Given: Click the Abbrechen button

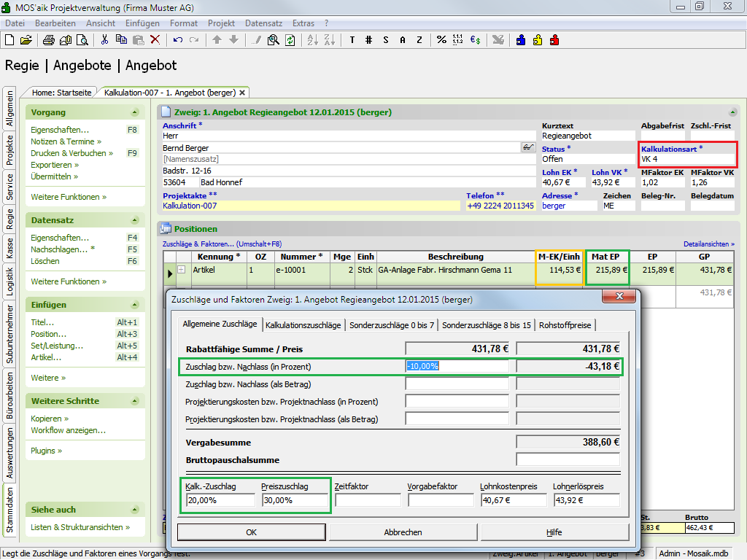Looking at the screenshot, I should click(403, 532).
